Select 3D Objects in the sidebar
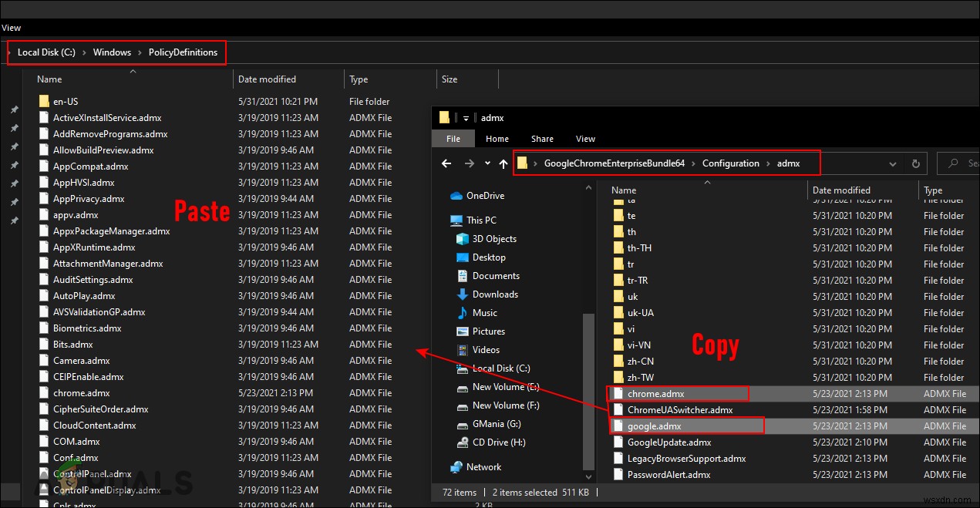The height and width of the screenshot is (508, 980). coord(494,239)
